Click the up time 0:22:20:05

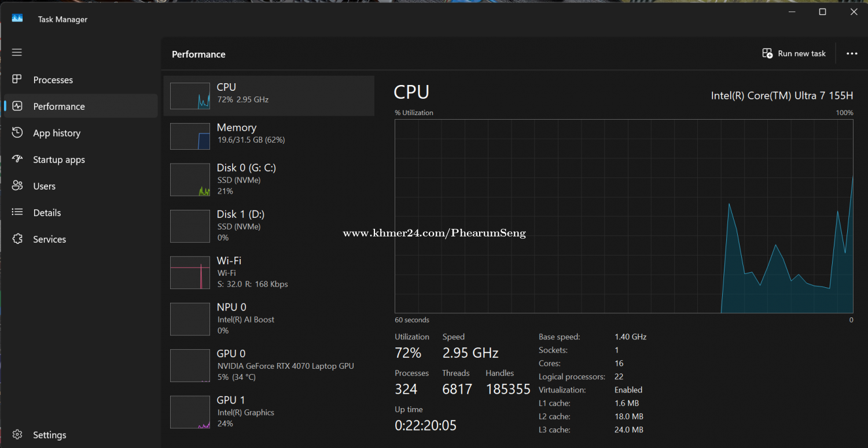pyautogui.click(x=426, y=425)
